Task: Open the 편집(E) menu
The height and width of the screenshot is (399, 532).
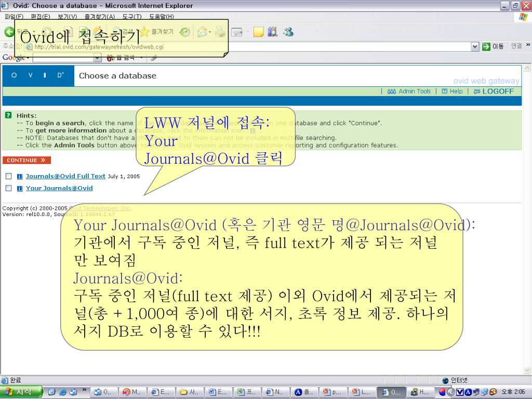Action: pos(41,16)
